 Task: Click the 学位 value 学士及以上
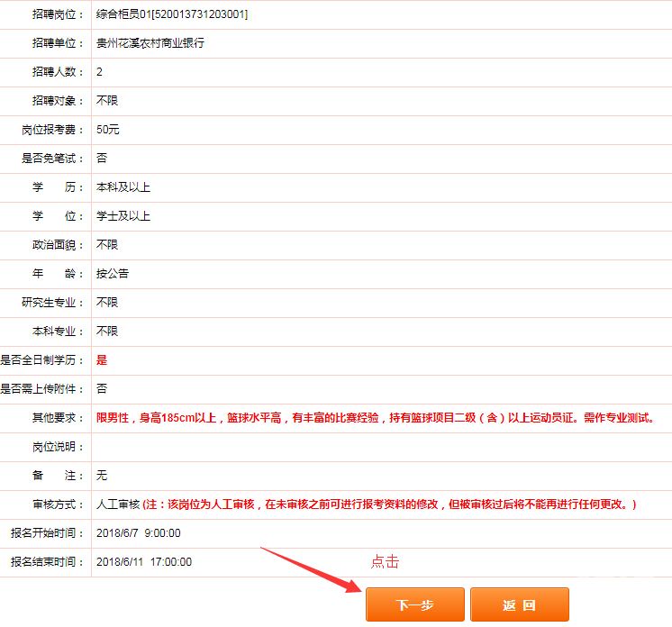pyautogui.click(x=123, y=216)
